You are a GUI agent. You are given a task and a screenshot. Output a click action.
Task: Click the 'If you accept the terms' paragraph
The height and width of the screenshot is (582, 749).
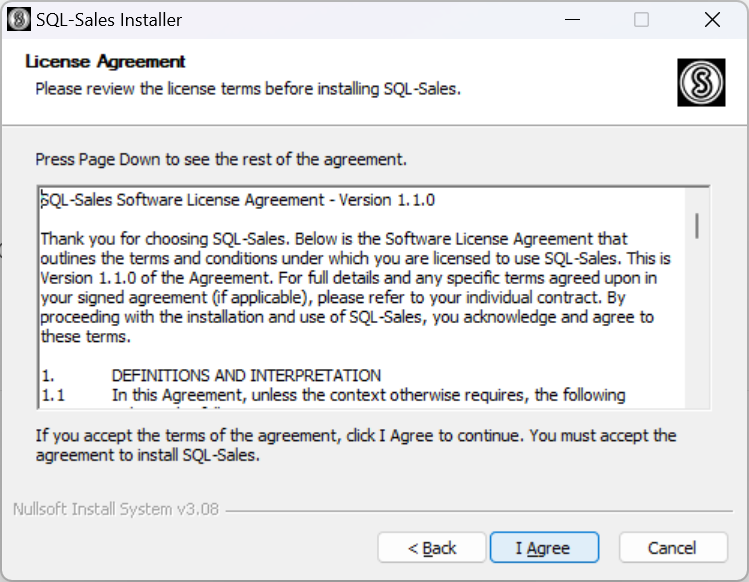tap(356, 445)
